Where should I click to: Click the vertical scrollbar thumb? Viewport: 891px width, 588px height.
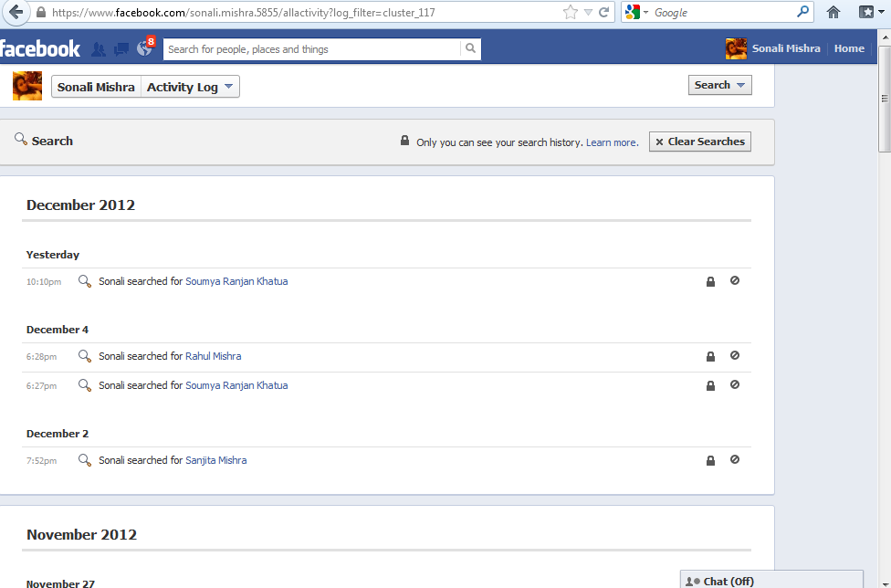click(885, 99)
